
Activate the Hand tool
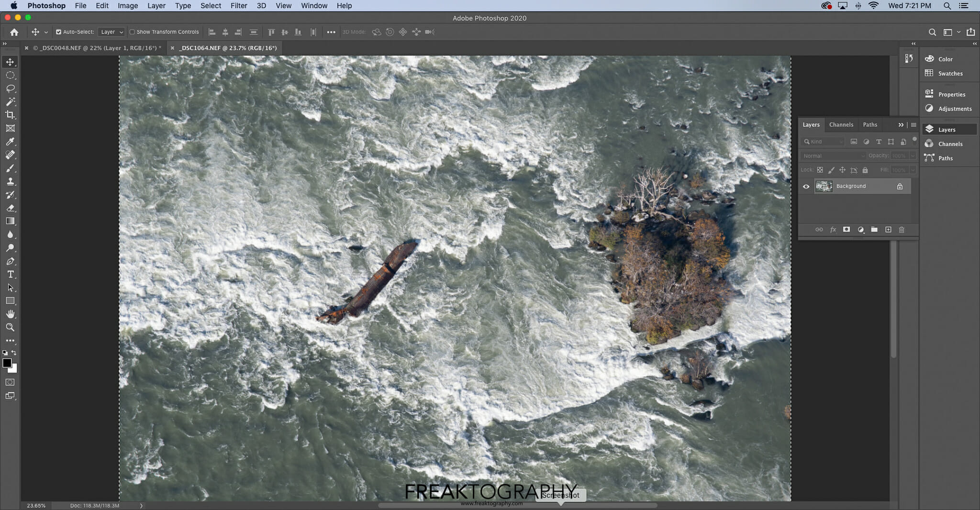(10, 314)
